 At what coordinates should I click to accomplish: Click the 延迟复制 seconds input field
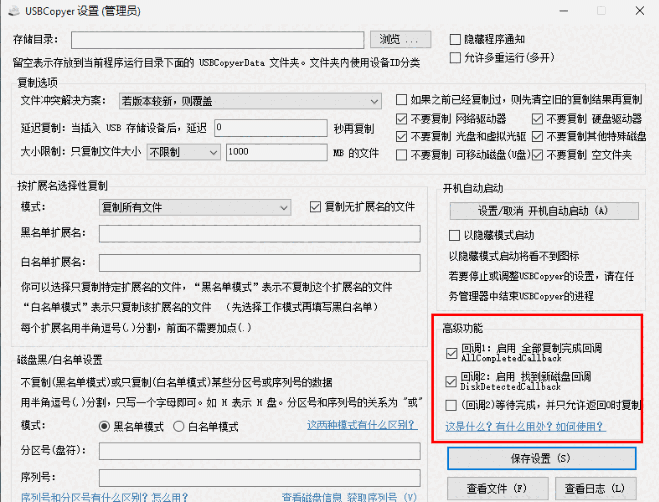[271, 128]
